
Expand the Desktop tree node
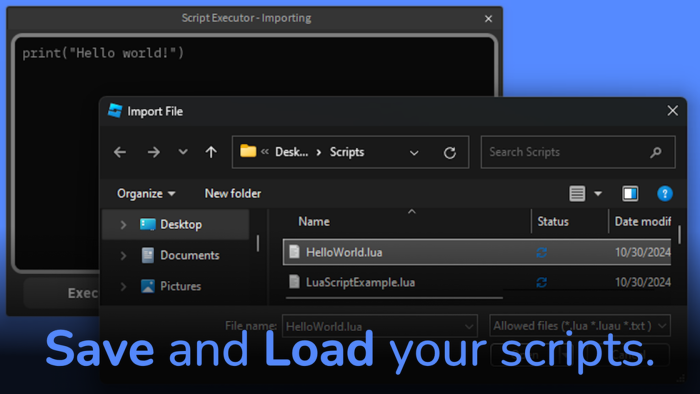[123, 224]
